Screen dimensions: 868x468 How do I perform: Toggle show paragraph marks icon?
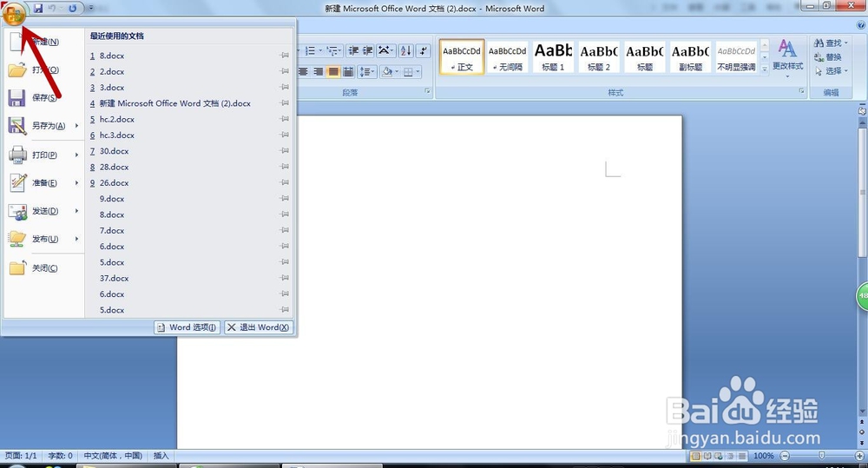[424, 51]
